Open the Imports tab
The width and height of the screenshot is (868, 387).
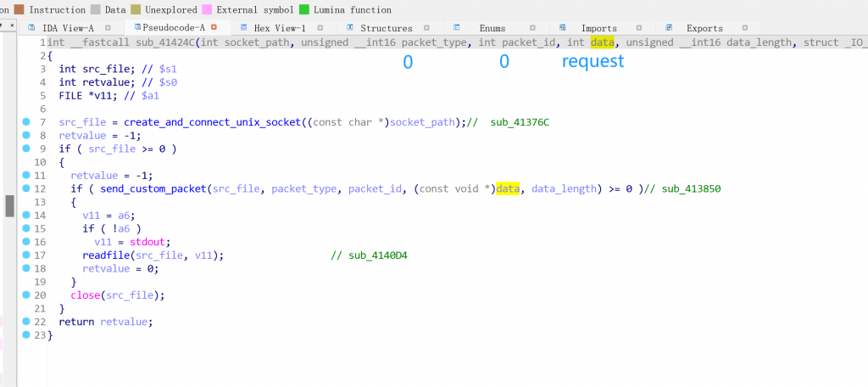coord(598,28)
